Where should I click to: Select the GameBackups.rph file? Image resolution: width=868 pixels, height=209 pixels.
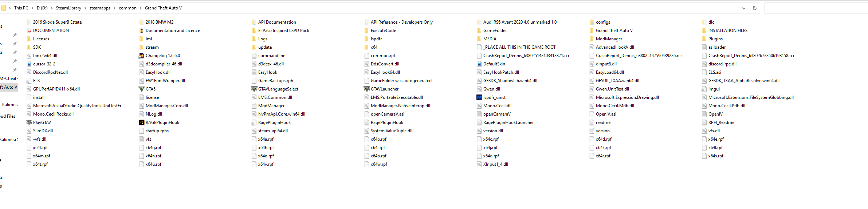(272, 81)
